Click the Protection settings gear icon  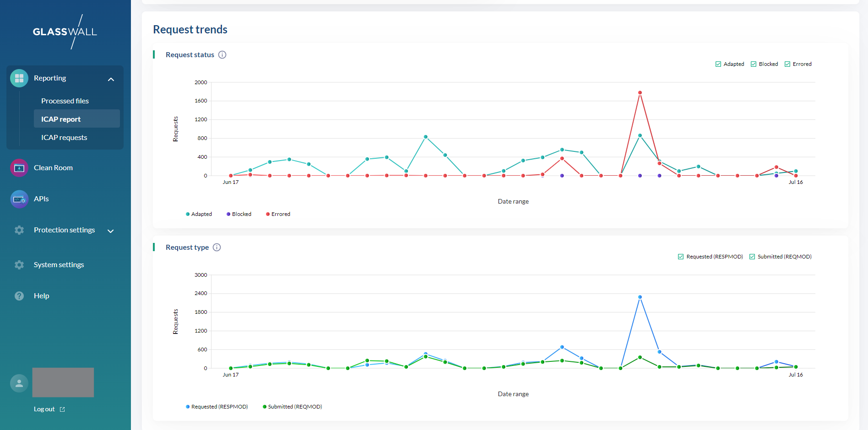pos(19,230)
